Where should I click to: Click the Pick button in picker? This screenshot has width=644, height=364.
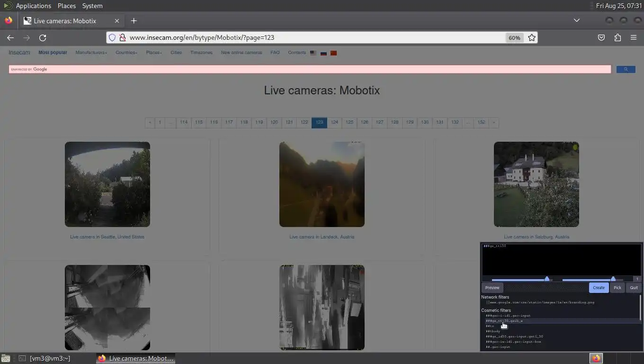pyautogui.click(x=617, y=288)
